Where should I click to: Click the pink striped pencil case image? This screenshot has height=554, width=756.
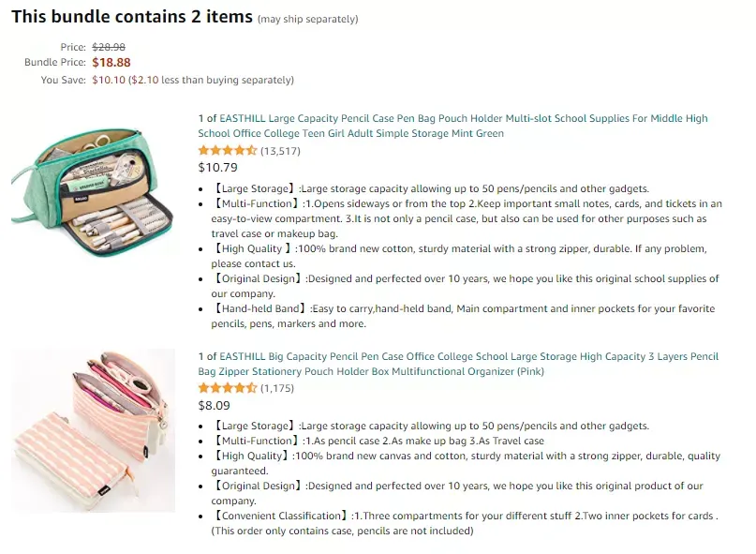coord(93,430)
